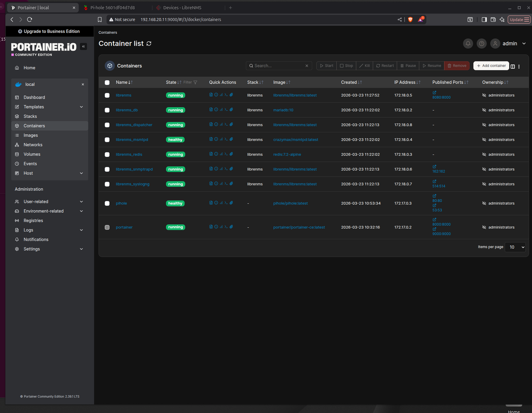Open the pihole/pihole:latest image link
Image resolution: width=532 pixels, height=413 pixels.
(291, 203)
